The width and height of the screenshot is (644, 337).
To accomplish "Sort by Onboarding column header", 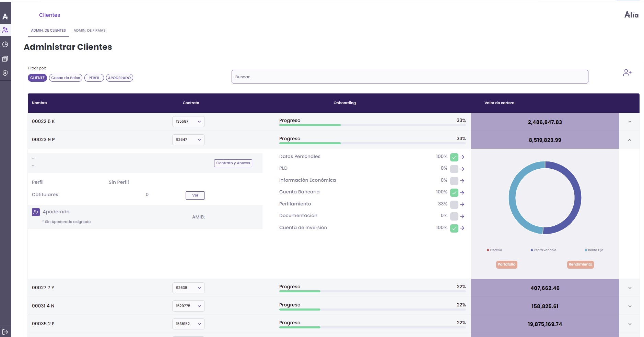I will click(x=344, y=103).
